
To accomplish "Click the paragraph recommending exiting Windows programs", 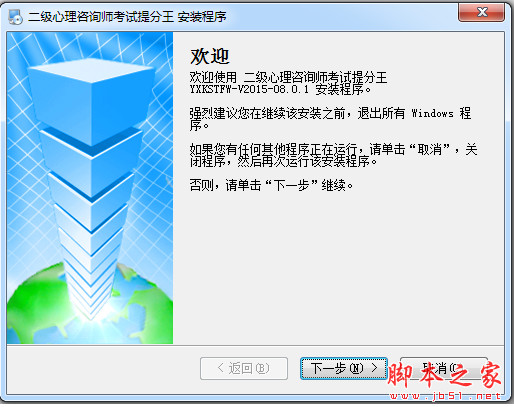I will [x=330, y=119].
